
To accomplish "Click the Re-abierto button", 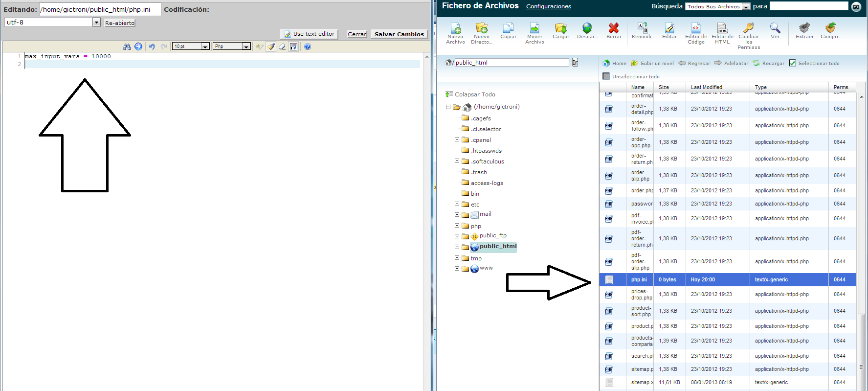I will 120,23.
